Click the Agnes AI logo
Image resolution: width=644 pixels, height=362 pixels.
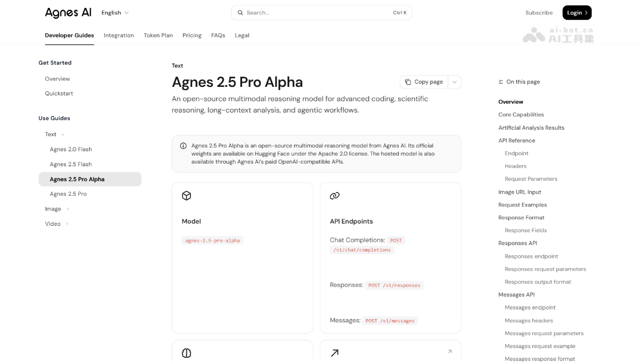click(x=68, y=12)
